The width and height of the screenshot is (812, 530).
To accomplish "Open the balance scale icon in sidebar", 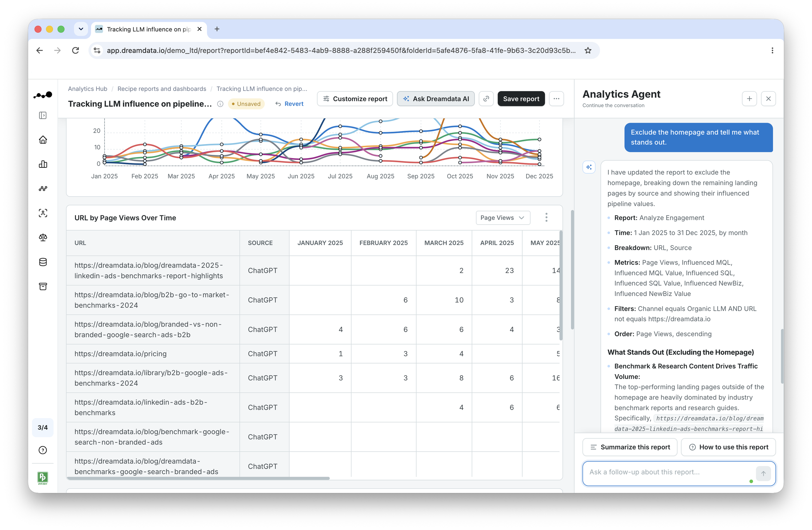I will pos(43,238).
